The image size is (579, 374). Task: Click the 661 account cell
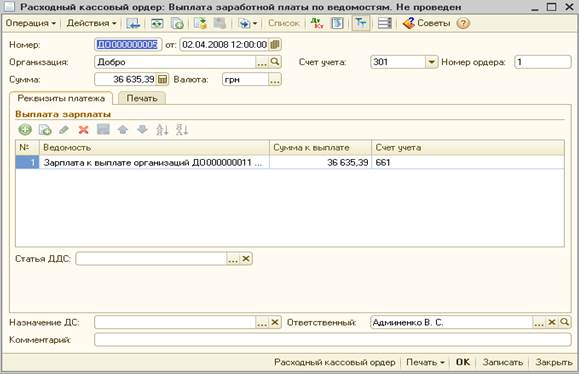[468, 162]
